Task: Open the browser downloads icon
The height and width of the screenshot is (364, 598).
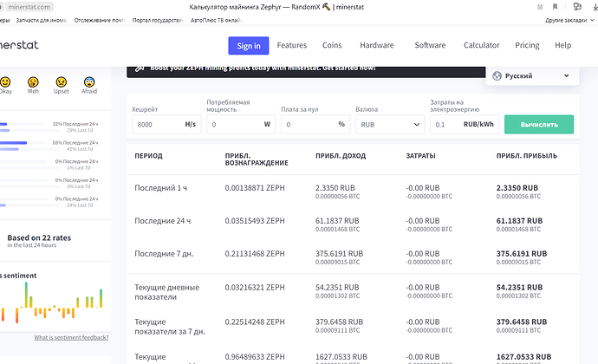Action: click(595, 7)
